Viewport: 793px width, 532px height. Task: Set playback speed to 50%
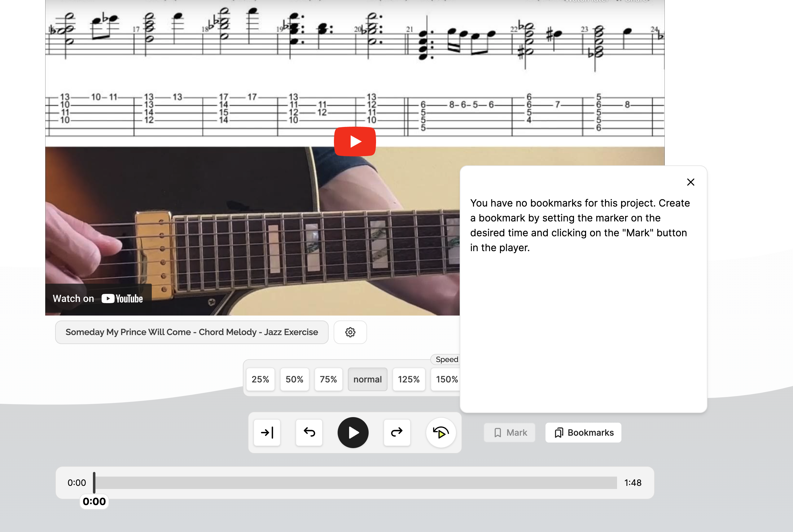tap(295, 379)
